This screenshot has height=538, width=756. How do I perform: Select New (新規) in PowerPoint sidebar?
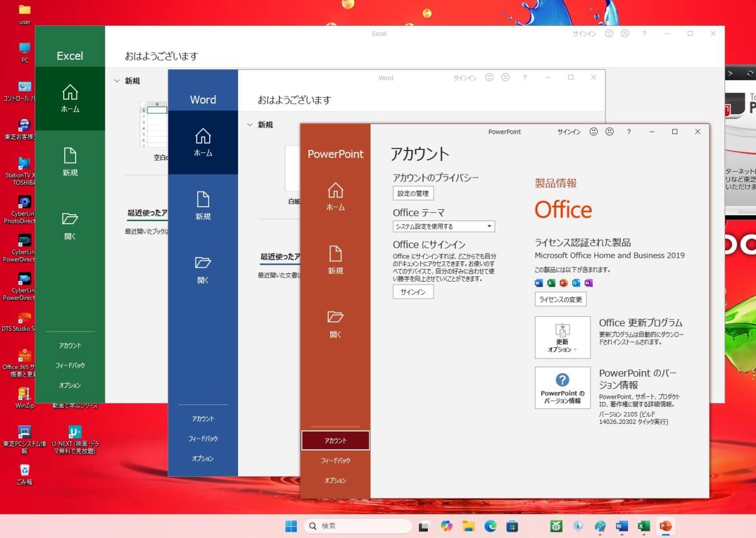pyautogui.click(x=335, y=260)
